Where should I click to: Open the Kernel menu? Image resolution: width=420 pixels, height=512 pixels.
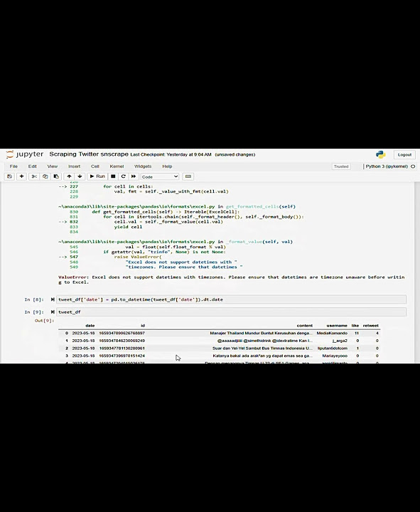[x=117, y=166]
